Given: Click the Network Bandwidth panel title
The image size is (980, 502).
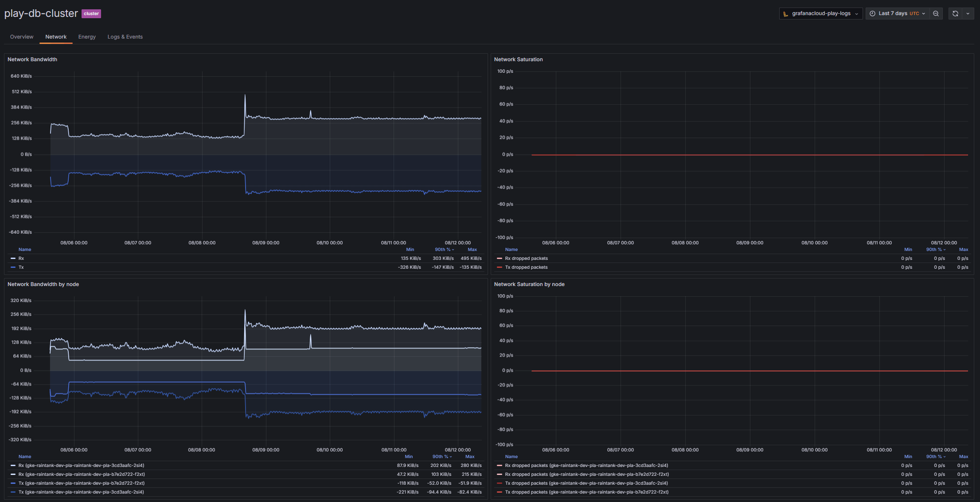Looking at the screenshot, I should [32, 59].
